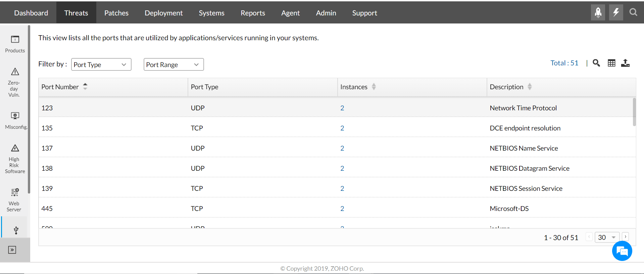
Task: Expand the left sidebar panel
Action: (x=12, y=250)
